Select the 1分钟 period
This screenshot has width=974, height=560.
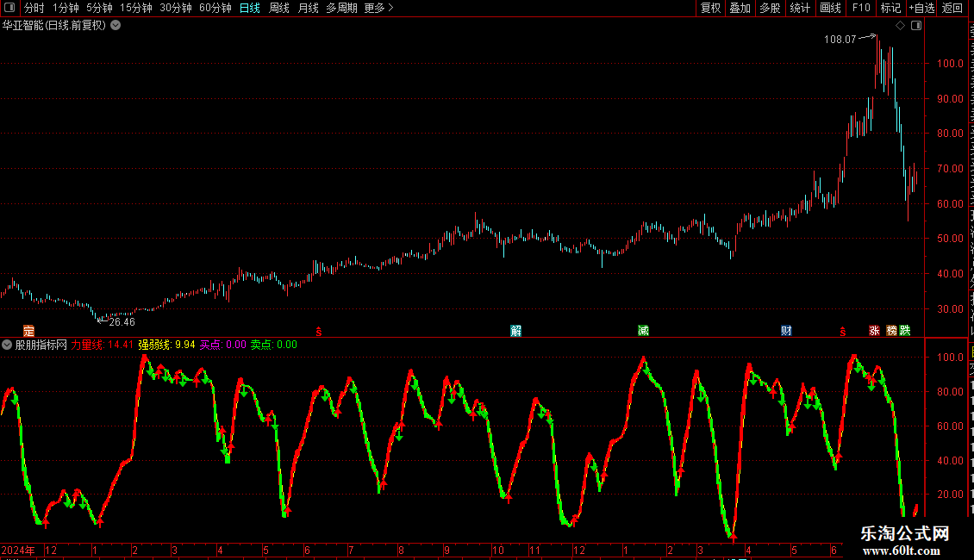(x=66, y=8)
